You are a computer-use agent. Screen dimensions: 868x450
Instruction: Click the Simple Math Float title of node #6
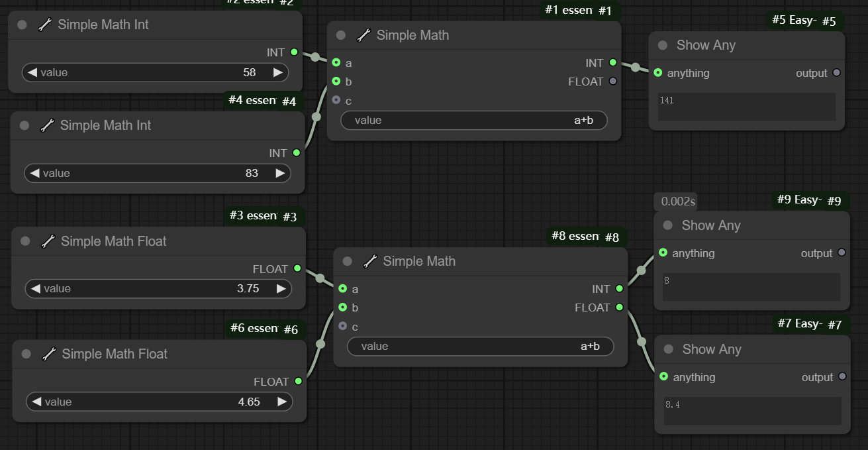[x=115, y=355]
